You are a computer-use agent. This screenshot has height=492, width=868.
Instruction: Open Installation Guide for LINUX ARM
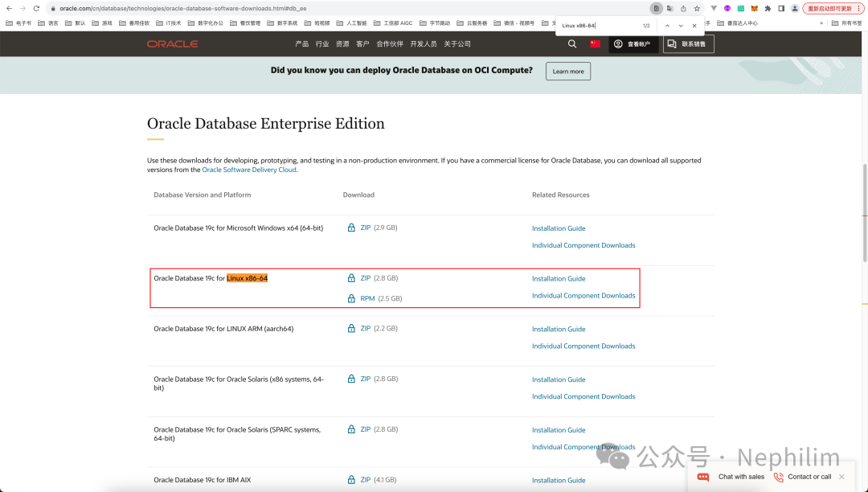pyautogui.click(x=559, y=329)
